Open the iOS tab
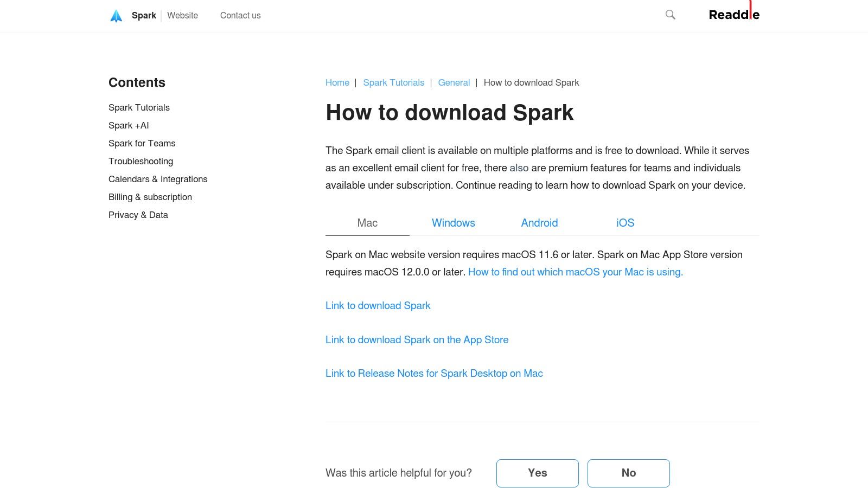868x488 pixels. pos(625,223)
